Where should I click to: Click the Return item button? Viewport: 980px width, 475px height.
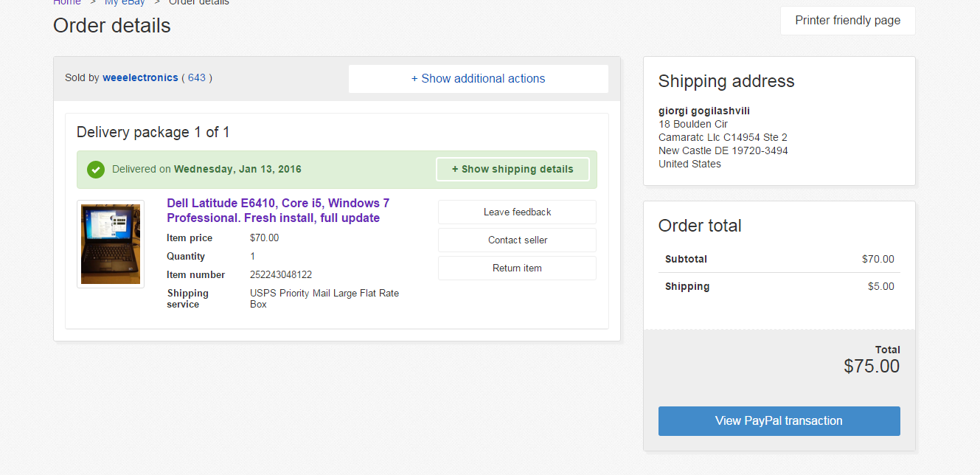tap(517, 268)
